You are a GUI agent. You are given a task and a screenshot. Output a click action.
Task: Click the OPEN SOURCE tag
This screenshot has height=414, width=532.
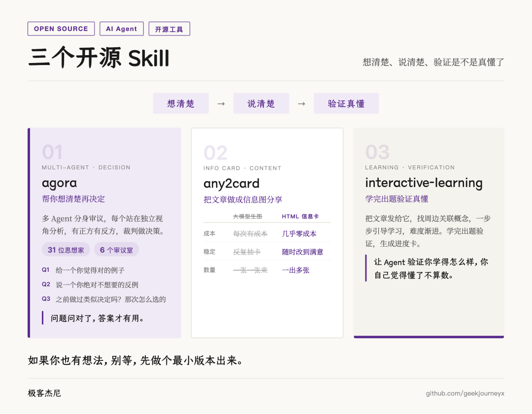(x=61, y=29)
